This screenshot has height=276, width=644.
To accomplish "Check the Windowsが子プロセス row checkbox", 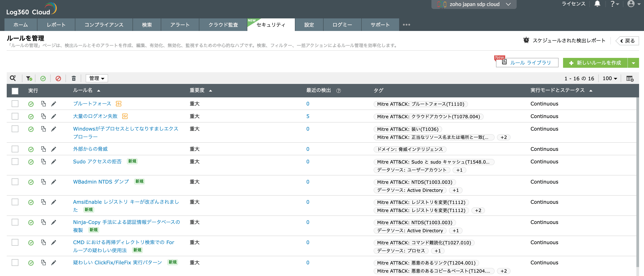I will pos(15,129).
